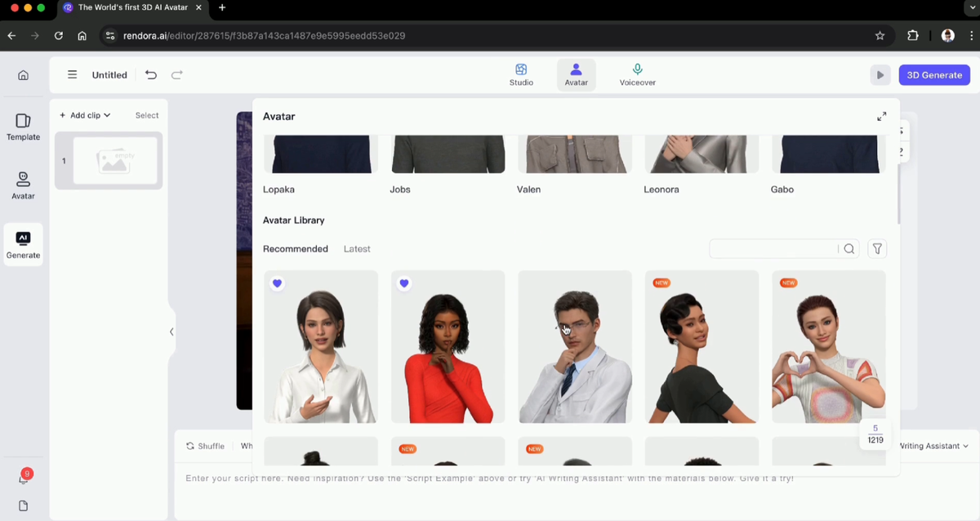Open the Template panel in the sidebar
Image resolution: width=980 pixels, height=521 pixels.
pos(23,127)
